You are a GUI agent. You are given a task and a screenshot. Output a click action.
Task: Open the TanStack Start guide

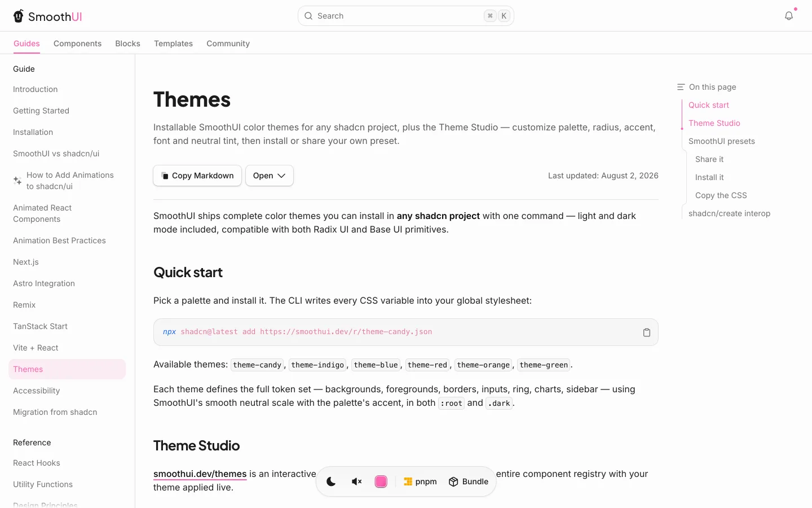[67, 326]
